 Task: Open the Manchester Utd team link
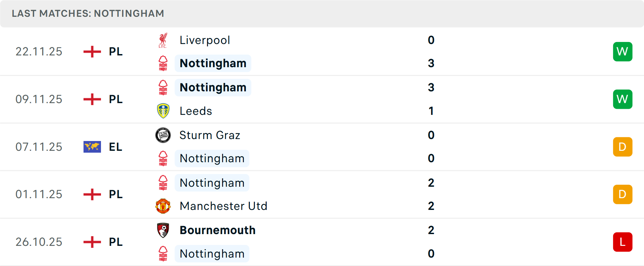223,206
